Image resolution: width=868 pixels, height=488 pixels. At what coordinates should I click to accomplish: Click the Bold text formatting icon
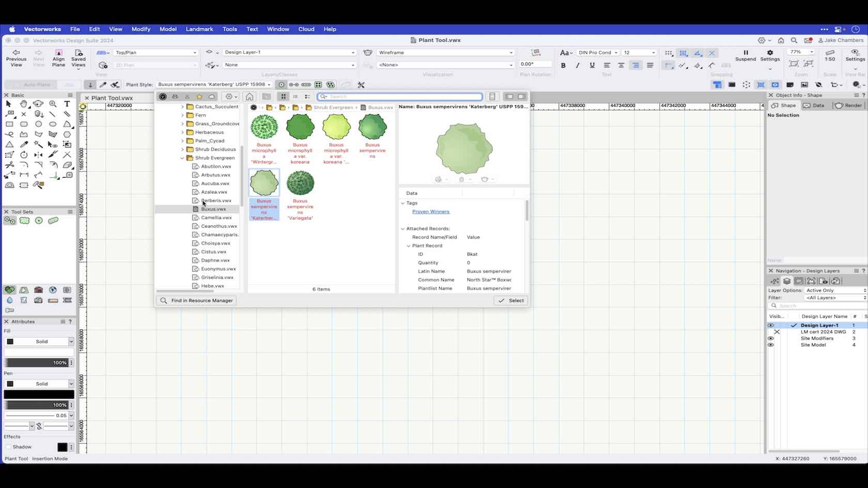563,66
